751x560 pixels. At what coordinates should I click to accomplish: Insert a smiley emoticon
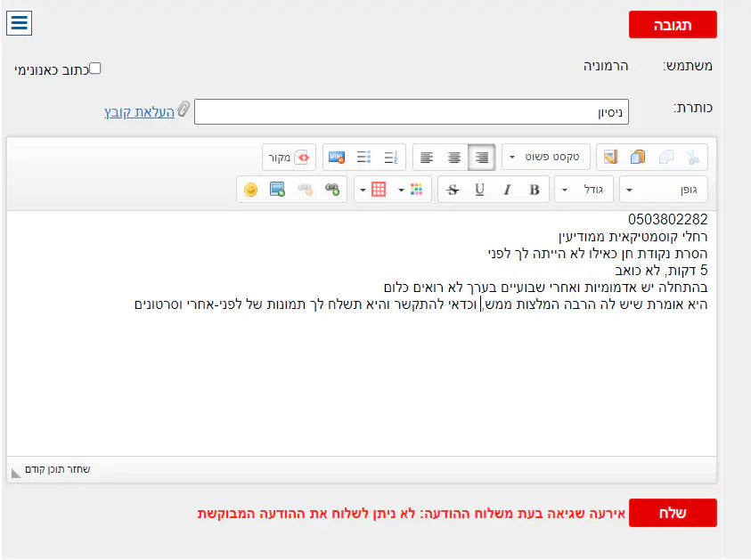click(x=250, y=190)
